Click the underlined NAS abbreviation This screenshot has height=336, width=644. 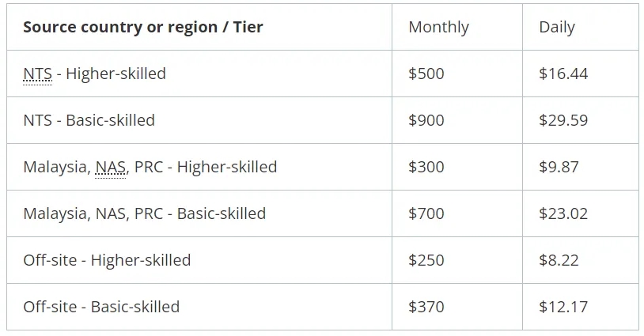coord(111,167)
